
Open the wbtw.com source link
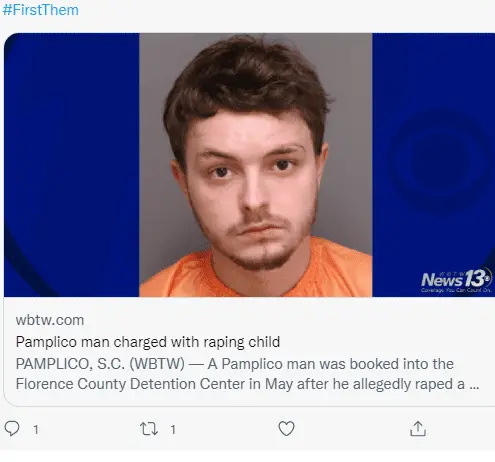click(50, 320)
